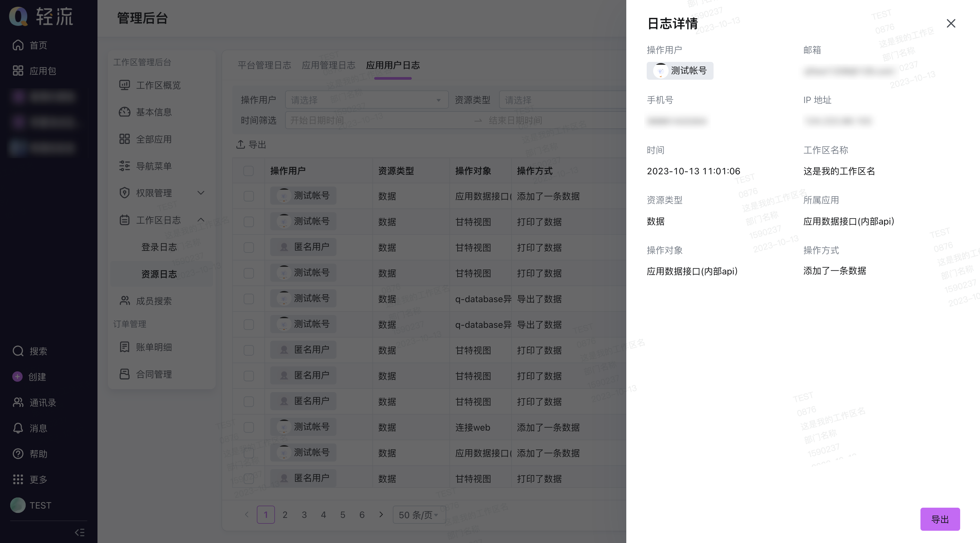The image size is (980, 543).
Task: Click 权限管理 shield icon
Action: pyautogui.click(x=124, y=193)
